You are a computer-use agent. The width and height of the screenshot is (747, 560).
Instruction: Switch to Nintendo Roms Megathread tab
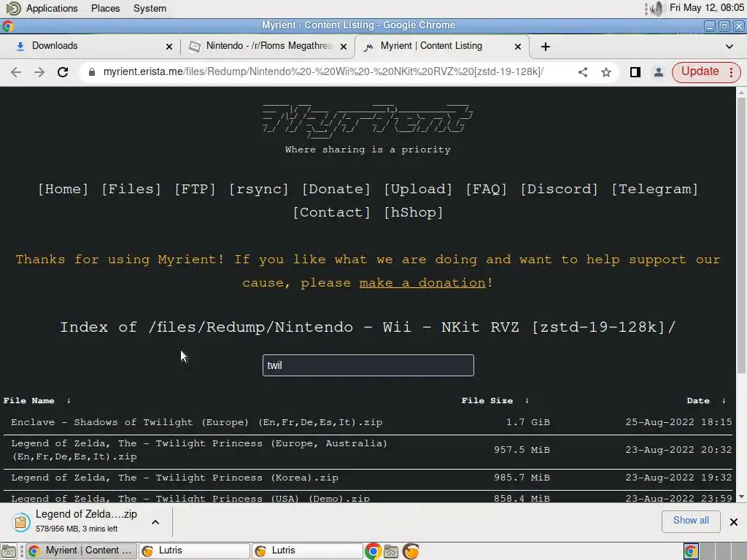tap(267, 46)
